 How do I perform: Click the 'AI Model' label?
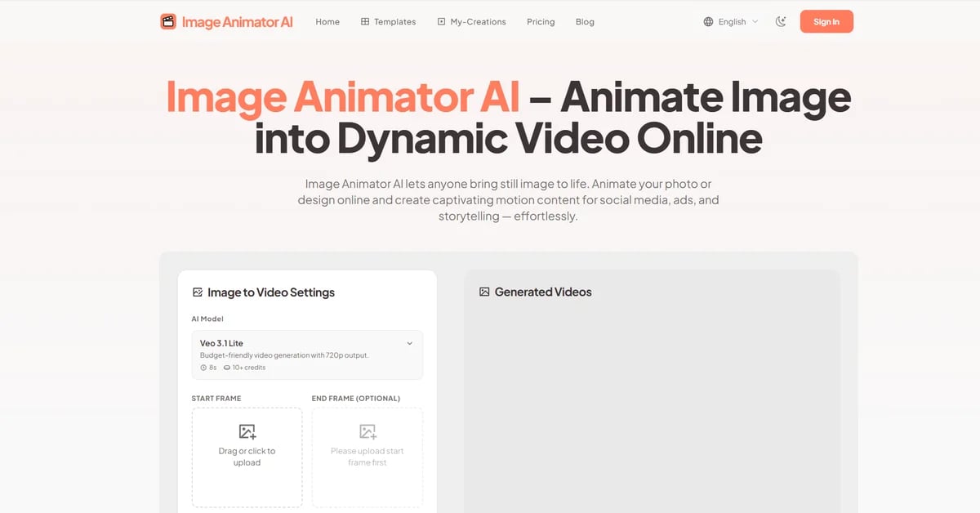pos(207,319)
